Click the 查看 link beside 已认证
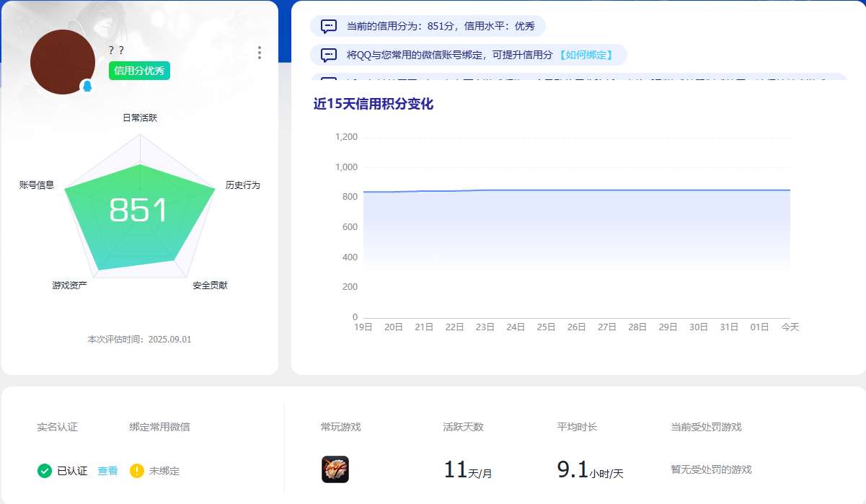This screenshot has height=504, width=866. tap(107, 471)
